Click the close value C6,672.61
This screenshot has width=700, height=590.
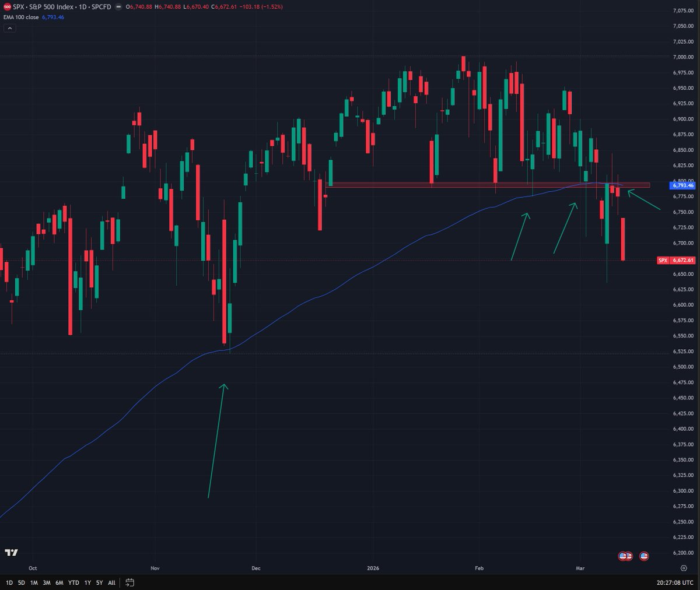tap(224, 7)
